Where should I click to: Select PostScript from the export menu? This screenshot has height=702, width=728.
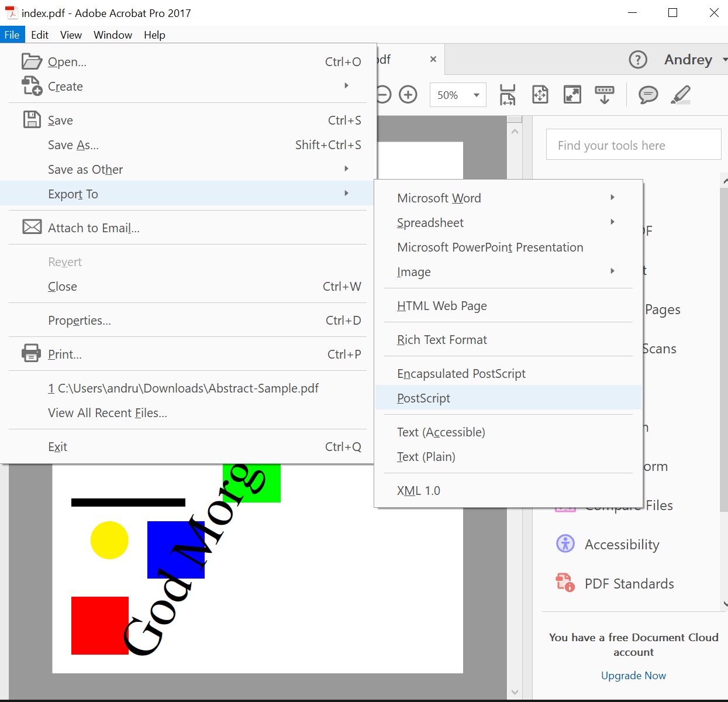point(424,398)
